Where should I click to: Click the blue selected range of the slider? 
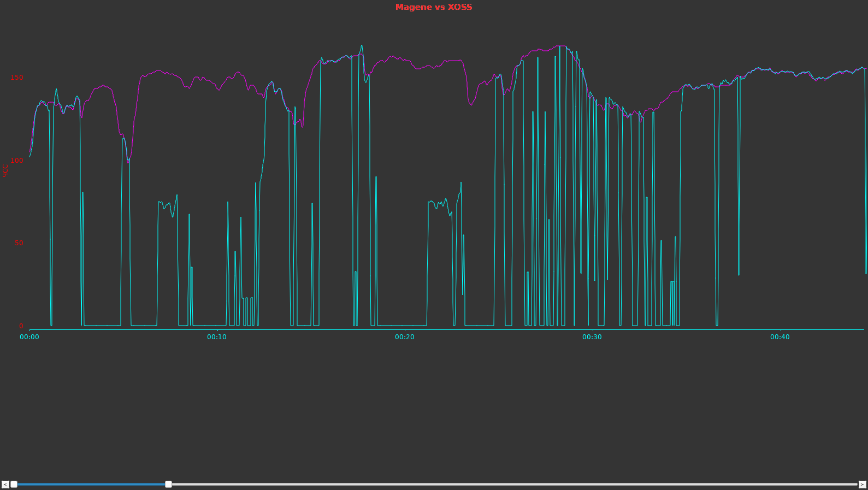coord(91,485)
